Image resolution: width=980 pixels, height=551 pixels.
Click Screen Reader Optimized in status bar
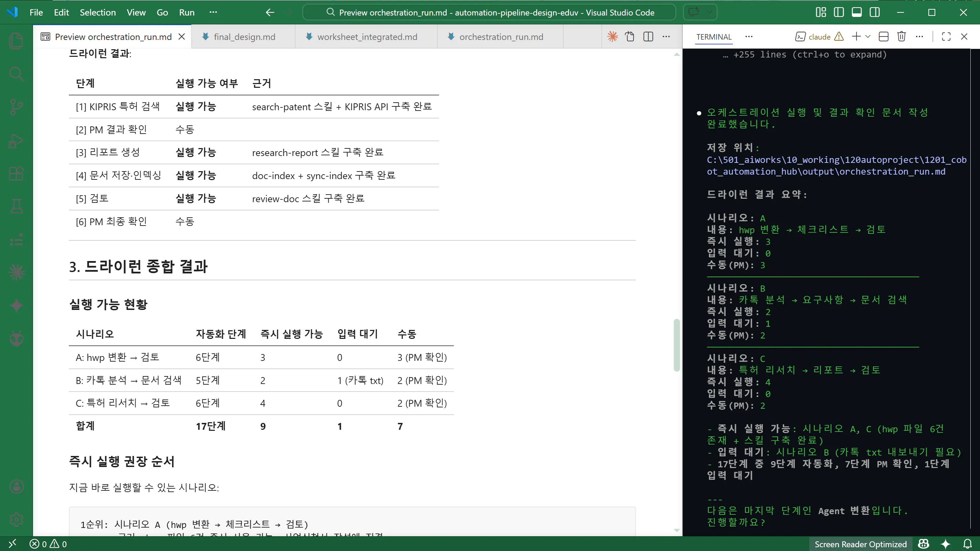861,544
